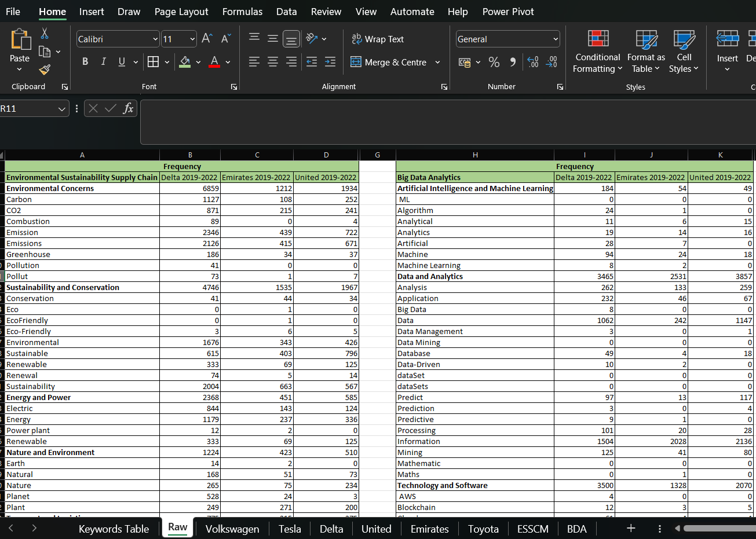This screenshot has width=756, height=539.
Task: Enable Wrap Text for selection
Action: (378, 39)
